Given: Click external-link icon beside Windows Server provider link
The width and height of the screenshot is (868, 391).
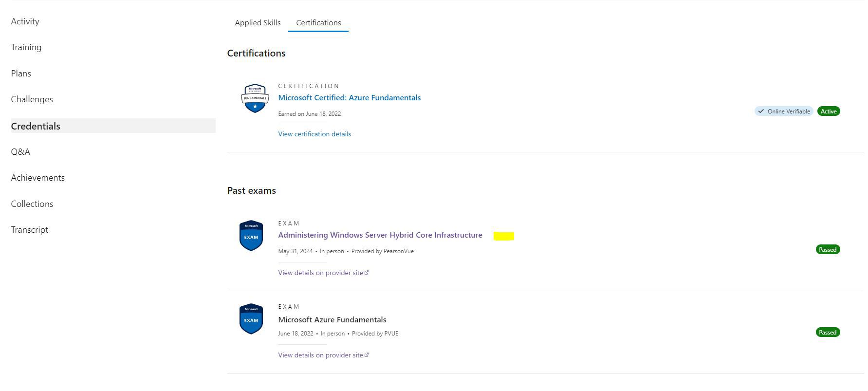Looking at the screenshot, I should click(367, 273).
